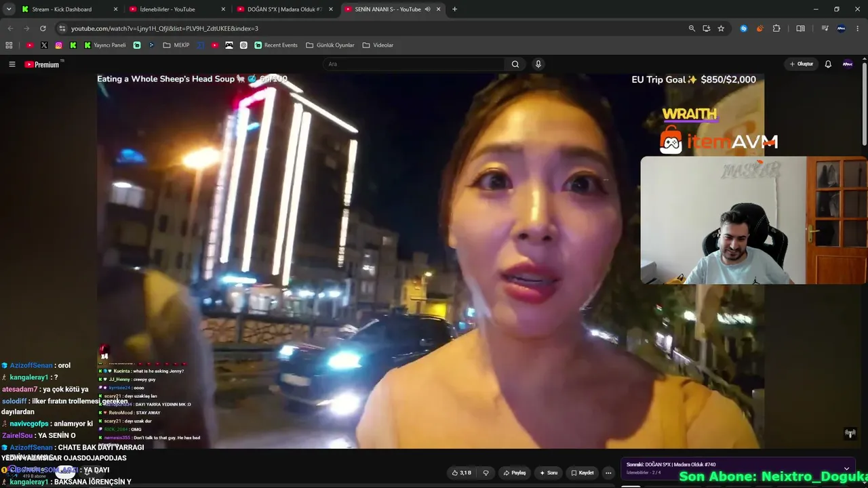
Task: Start voice search with the microphone
Action: click(x=538, y=64)
